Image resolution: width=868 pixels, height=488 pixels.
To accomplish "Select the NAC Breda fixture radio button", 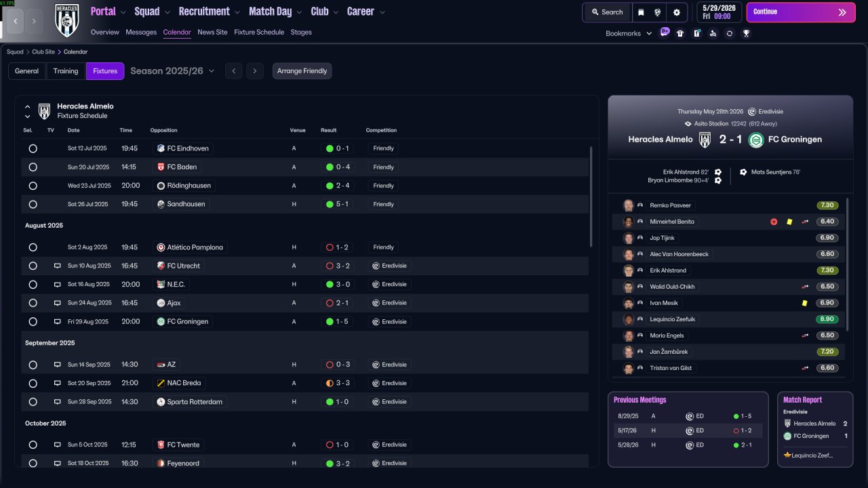I will pyautogui.click(x=33, y=383).
